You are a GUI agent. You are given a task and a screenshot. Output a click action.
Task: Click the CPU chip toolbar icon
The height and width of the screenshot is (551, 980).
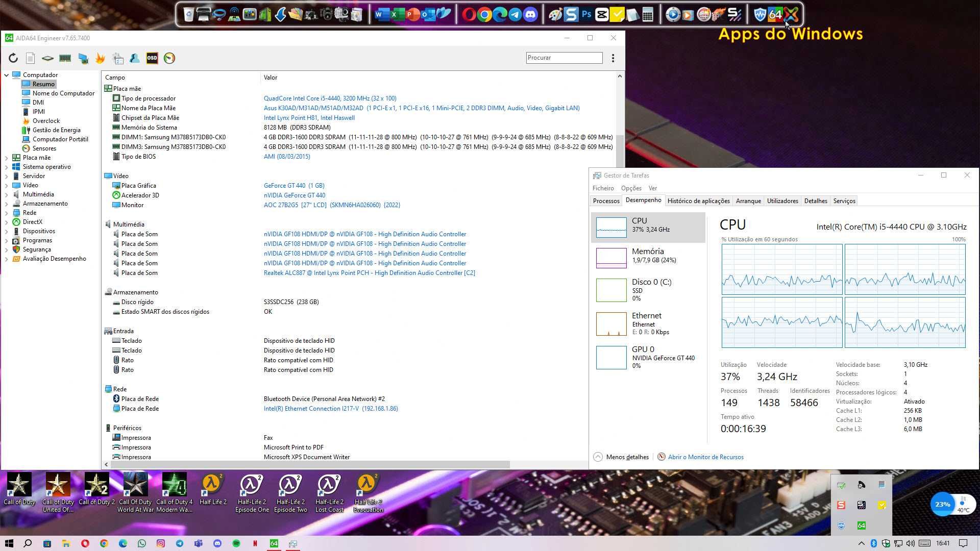(x=47, y=58)
